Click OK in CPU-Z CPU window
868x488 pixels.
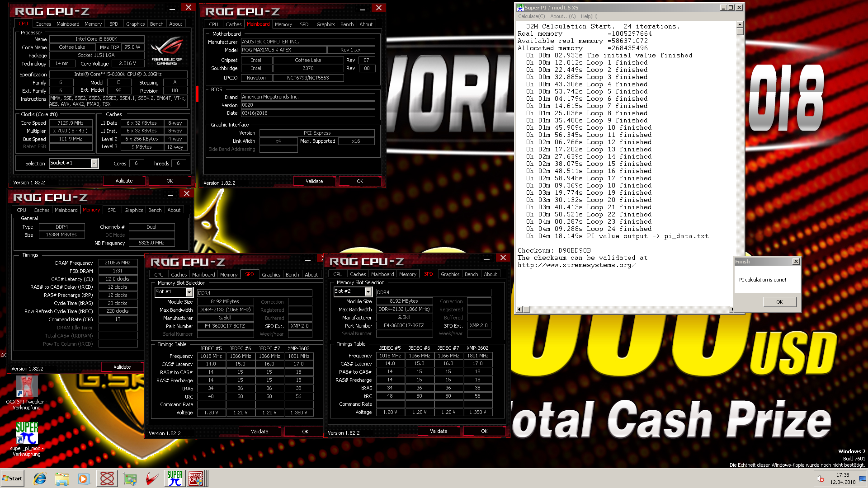[170, 181]
